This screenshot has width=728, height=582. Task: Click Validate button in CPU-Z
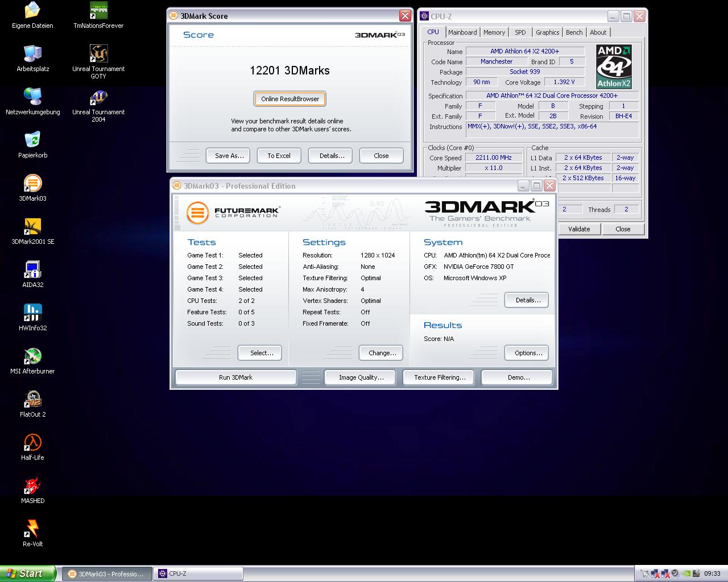pyautogui.click(x=579, y=229)
